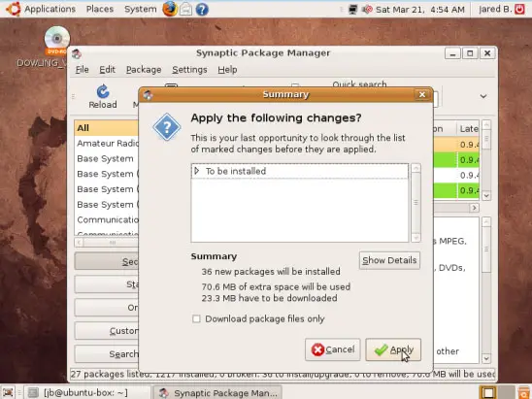
Task: Click Synaptic Package Man... taskbar button
Action: tap(217, 392)
